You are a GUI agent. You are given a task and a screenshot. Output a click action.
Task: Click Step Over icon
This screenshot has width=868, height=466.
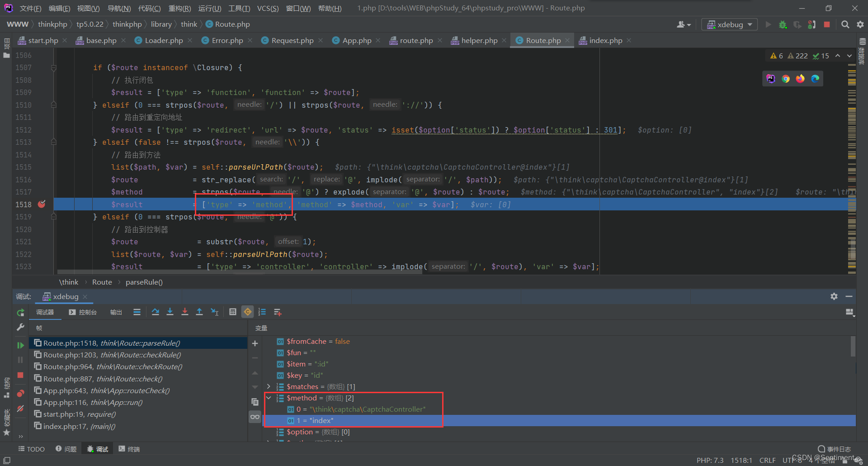(155, 312)
